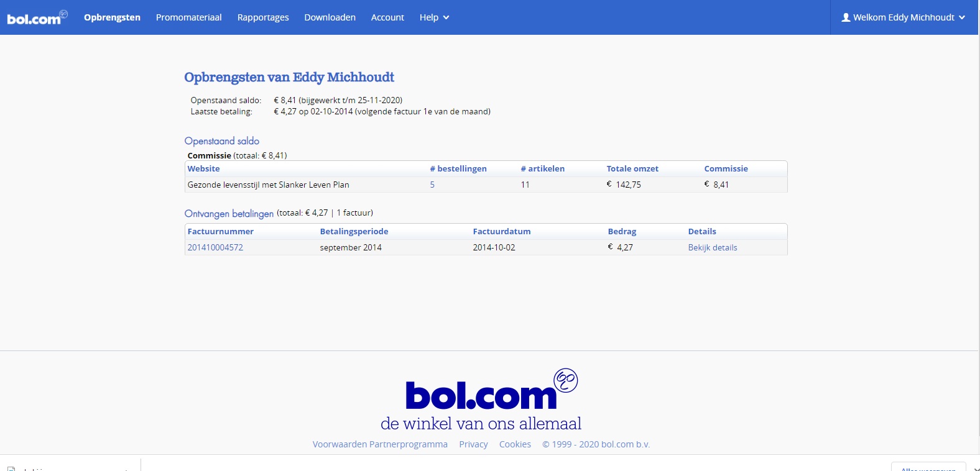980x471 pixels.
Task: Close the download bar with X
Action: (976, 469)
